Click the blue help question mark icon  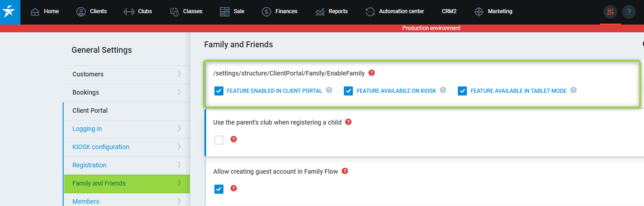(x=629, y=12)
